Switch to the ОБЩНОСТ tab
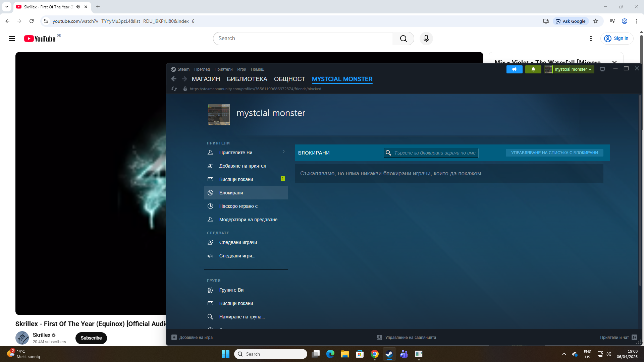The width and height of the screenshot is (644, 362). (x=289, y=79)
